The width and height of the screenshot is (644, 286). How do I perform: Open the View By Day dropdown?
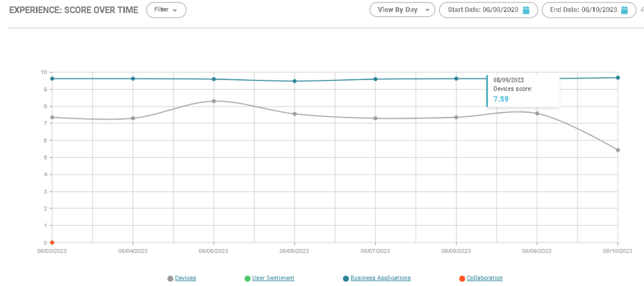[x=402, y=10]
